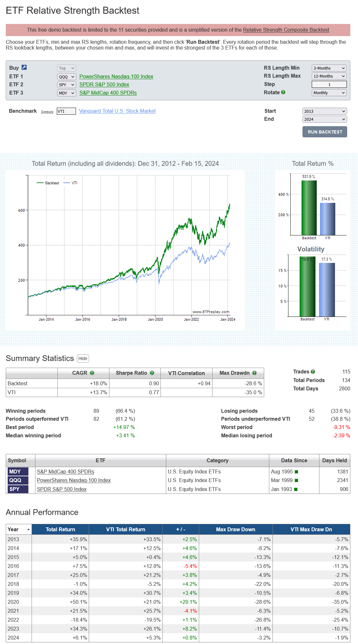The width and height of the screenshot is (358, 644).
Task: Click the Max Drawdn help icon
Action: (254, 373)
